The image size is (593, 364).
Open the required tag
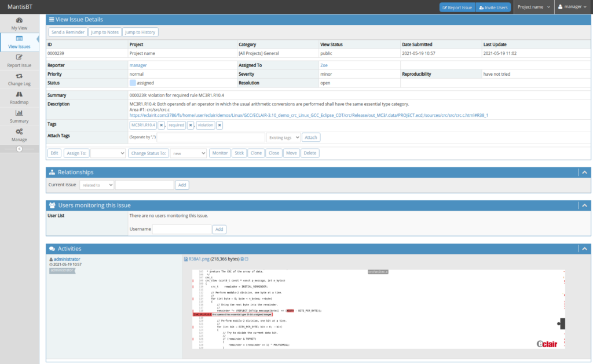tap(176, 125)
